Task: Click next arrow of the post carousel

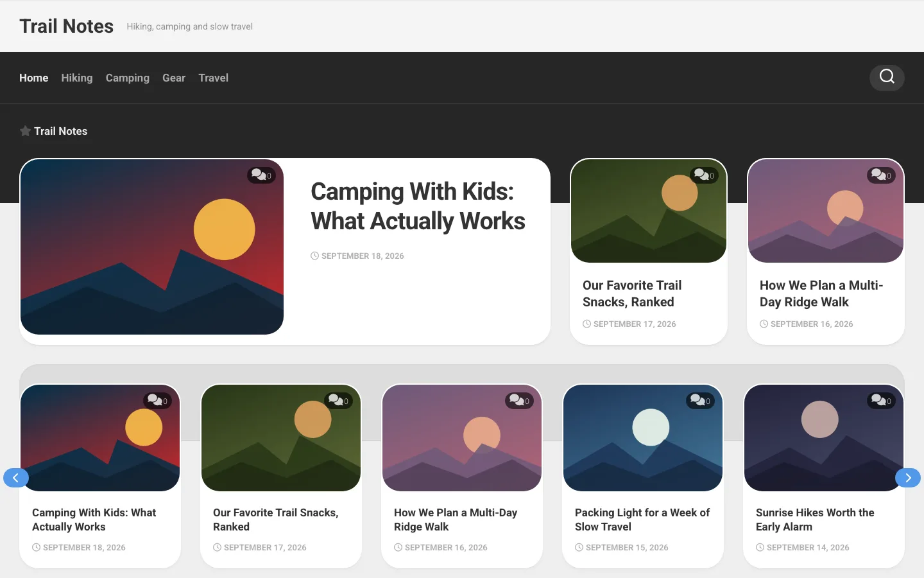Action: pos(908,478)
